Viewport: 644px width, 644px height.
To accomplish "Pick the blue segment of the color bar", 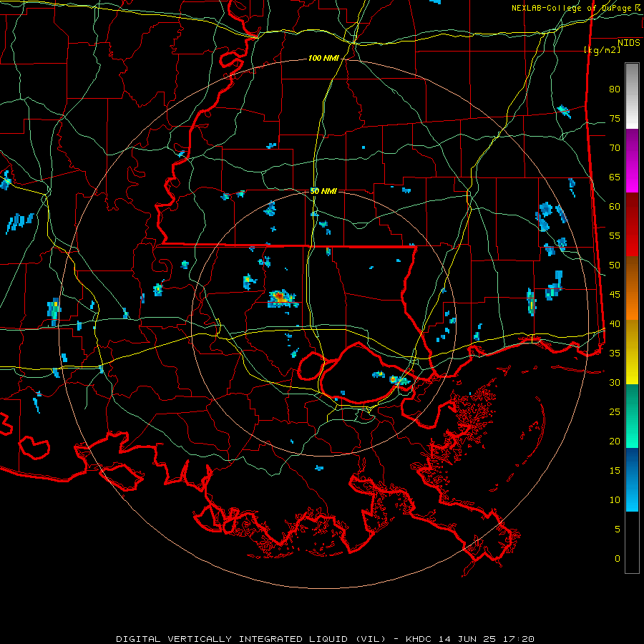I will coord(632,479).
